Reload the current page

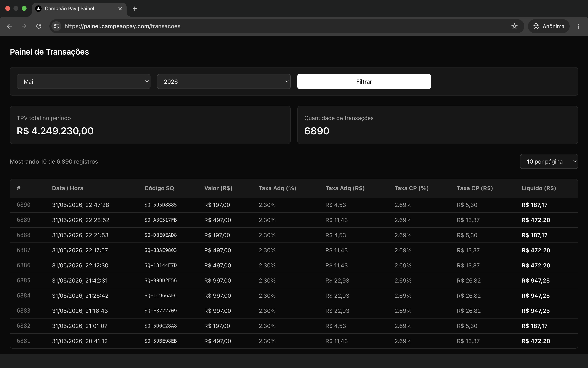coord(39,26)
